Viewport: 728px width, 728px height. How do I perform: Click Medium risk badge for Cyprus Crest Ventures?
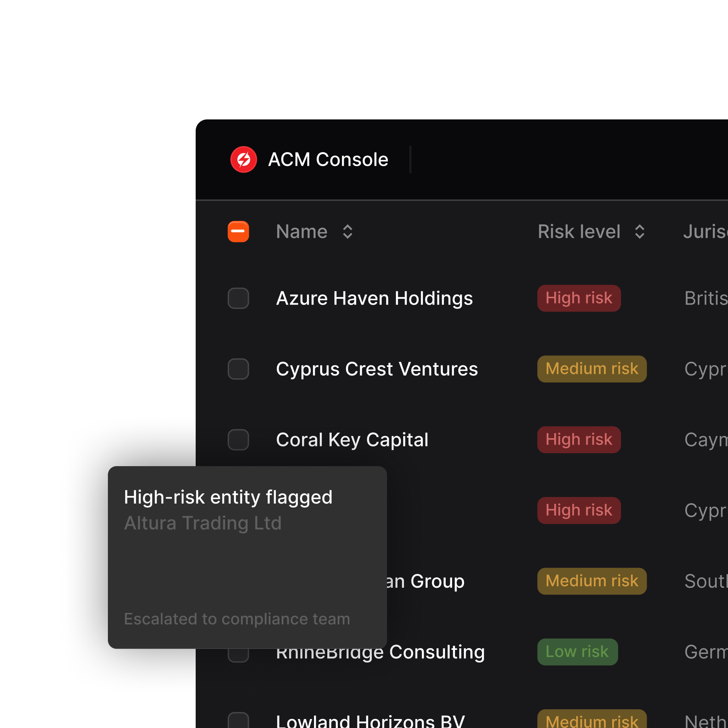click(x=592, y=369)
